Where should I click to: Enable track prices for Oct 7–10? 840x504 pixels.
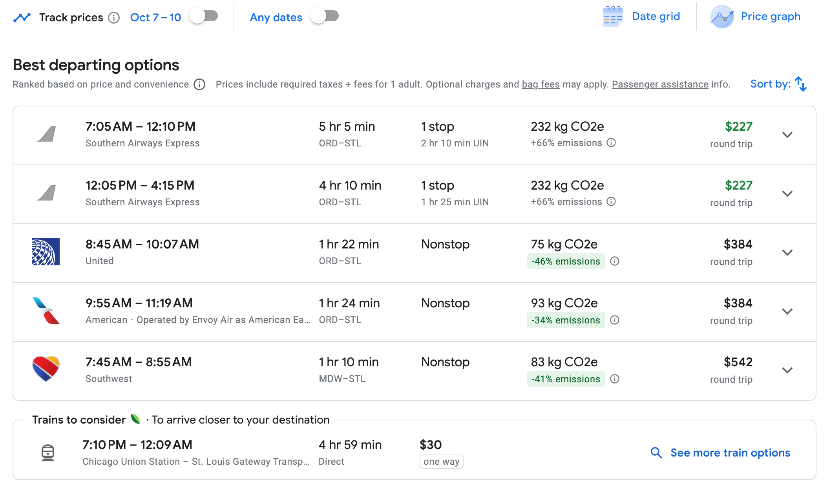point(204,16)
